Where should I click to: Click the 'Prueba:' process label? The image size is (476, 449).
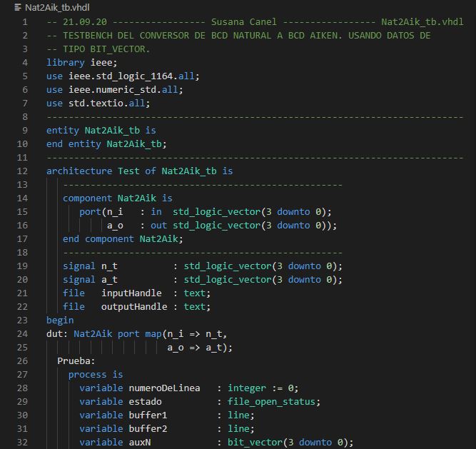click(x=76, y=360)
